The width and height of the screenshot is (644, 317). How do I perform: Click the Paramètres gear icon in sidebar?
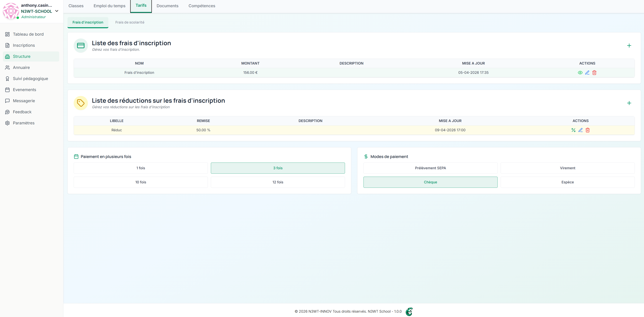point(8,123)
